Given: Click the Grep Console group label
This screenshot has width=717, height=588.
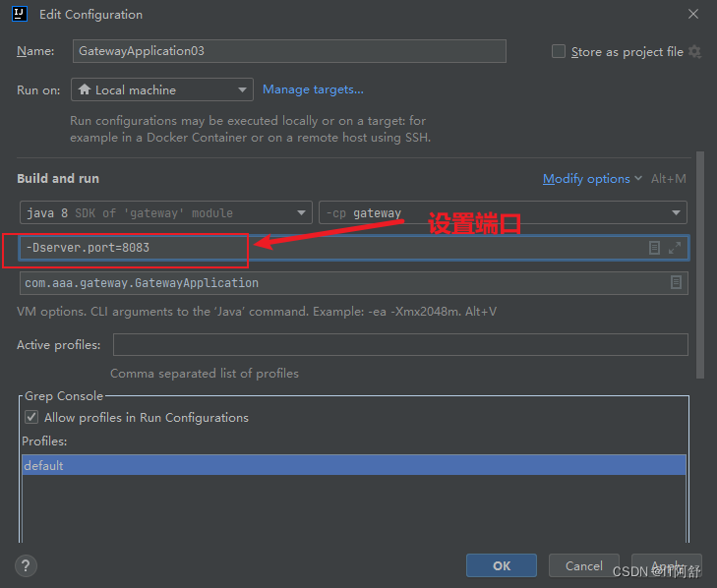Looking at the screenshot, I should pos(64,396).
